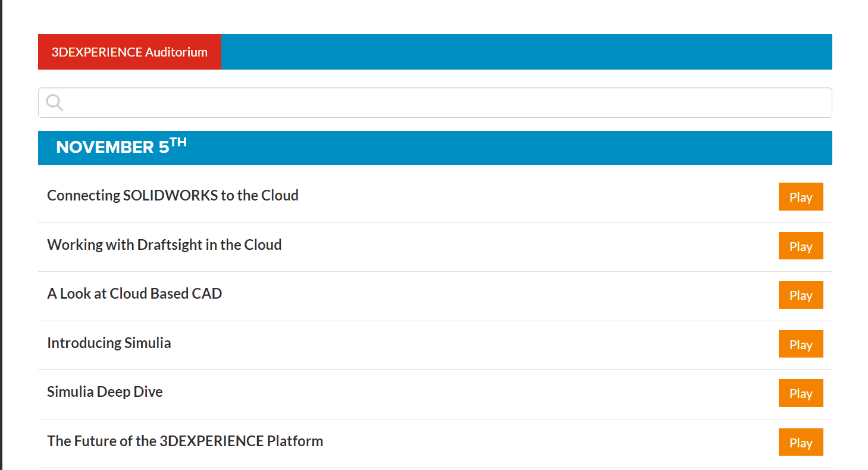Click 'The Future of the 3DEXPERIENCE Platform' title
868x470 pixels.
(185, 441)
